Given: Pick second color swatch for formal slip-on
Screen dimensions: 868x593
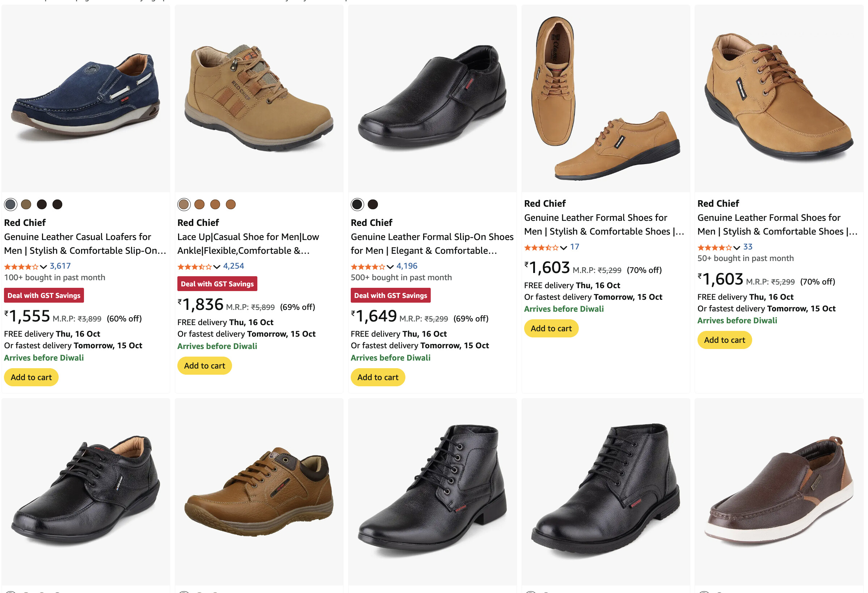Looking at the screenshot, I should click(x=373, y=205).
